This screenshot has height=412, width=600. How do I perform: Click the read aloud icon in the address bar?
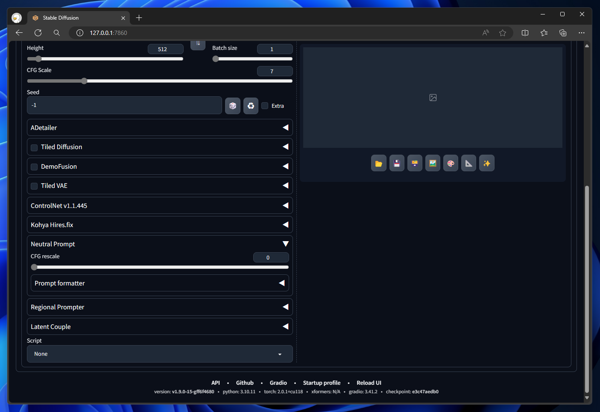pyautogui.click(x=485, y=33)
